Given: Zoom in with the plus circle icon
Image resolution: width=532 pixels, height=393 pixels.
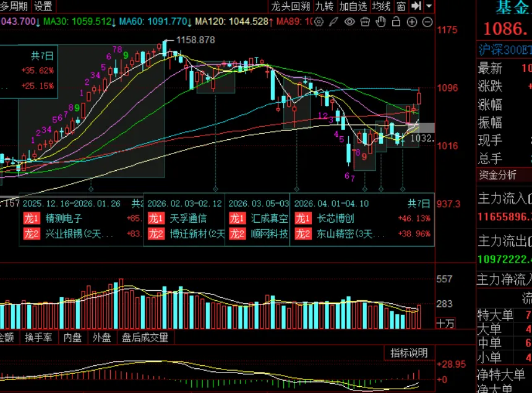Looking at the screenshot, I should coord(411,22).
